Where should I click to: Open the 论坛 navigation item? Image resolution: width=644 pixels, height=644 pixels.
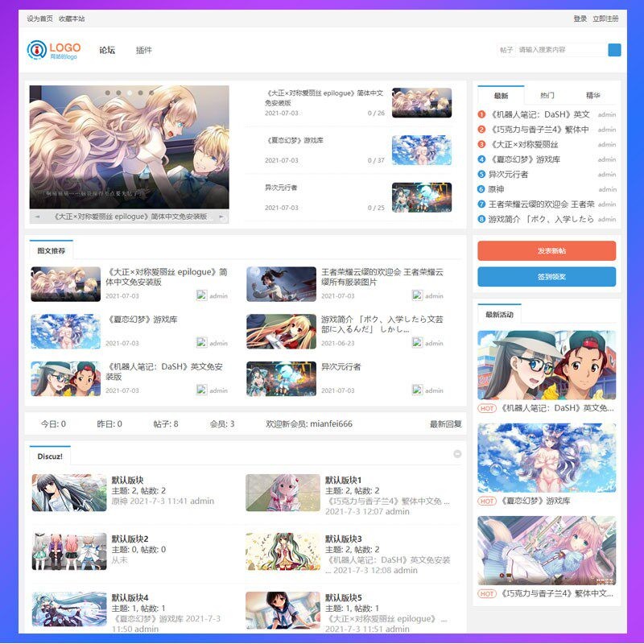[107, 50]
